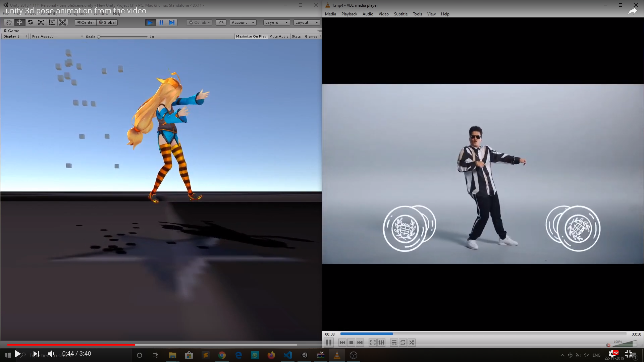Open the Layout dropdown
Image resolution: width=644 pixels, height=362 pixels.
(307, 22)
